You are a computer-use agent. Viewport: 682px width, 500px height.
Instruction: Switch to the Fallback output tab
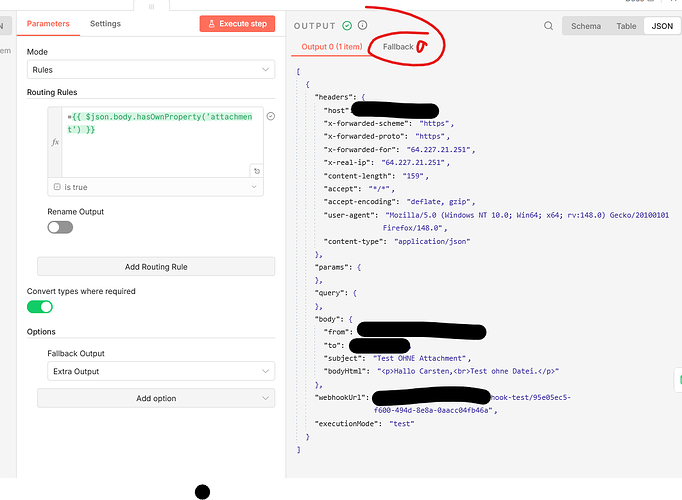(398, 47)
